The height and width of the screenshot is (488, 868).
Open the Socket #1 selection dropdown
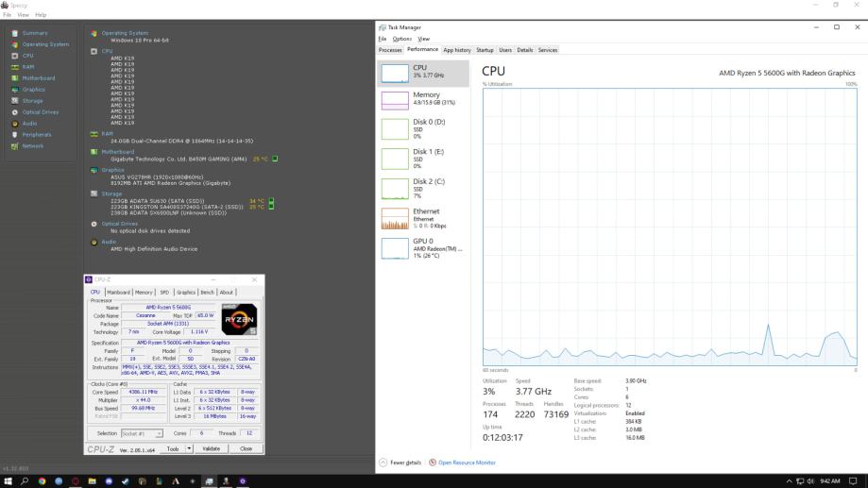[142, 433]
